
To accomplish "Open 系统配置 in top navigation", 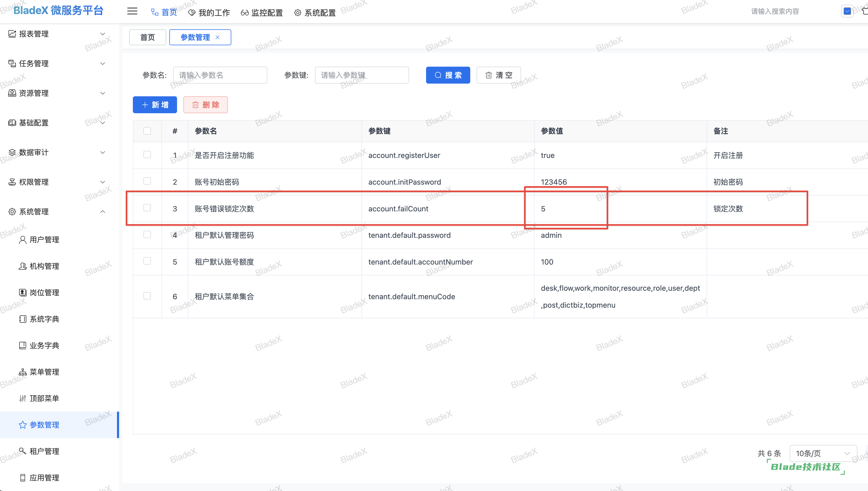I will [315, 12].
